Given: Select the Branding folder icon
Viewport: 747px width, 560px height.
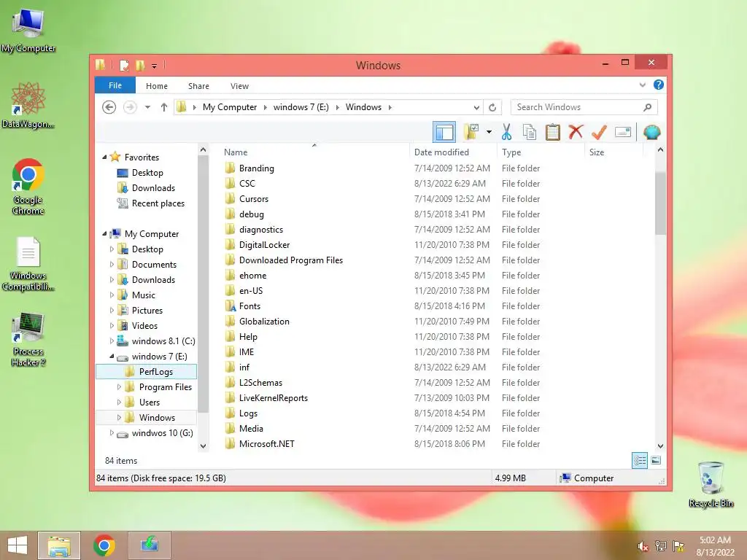Looking at the screenshot, I should coord(230,168).
